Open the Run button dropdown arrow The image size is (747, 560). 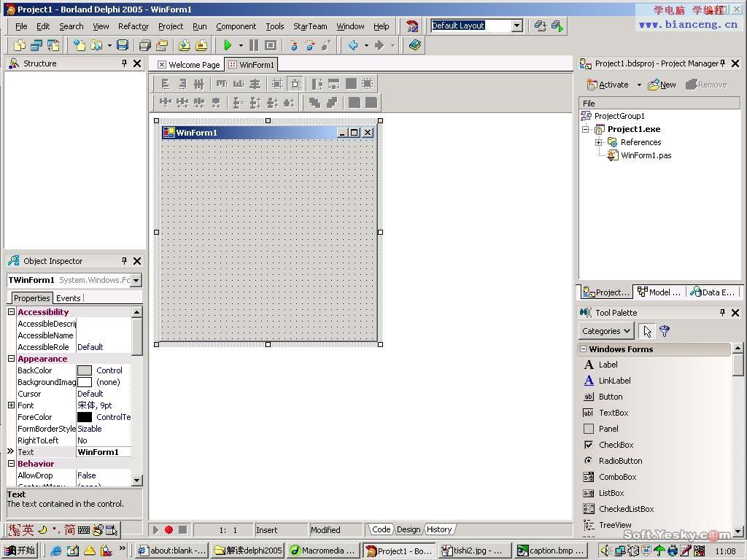241,45
